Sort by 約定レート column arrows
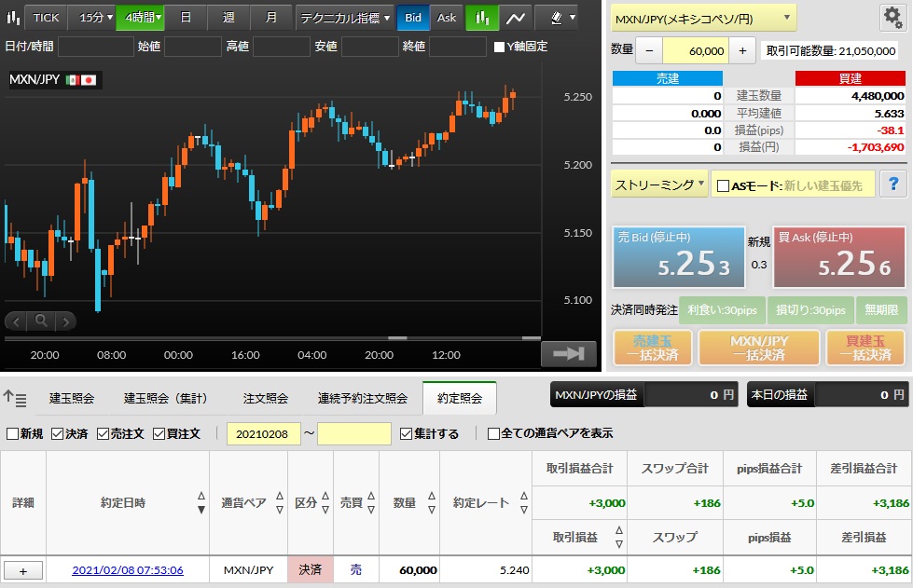This screenshot has height=588, width=913. tap(524, 502)
